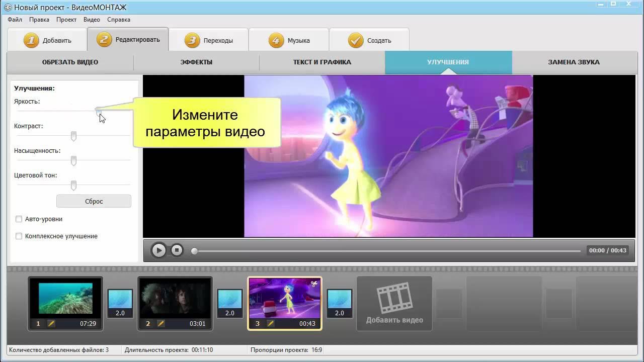
Task: Stop the video playback
Action: (177, 250)
